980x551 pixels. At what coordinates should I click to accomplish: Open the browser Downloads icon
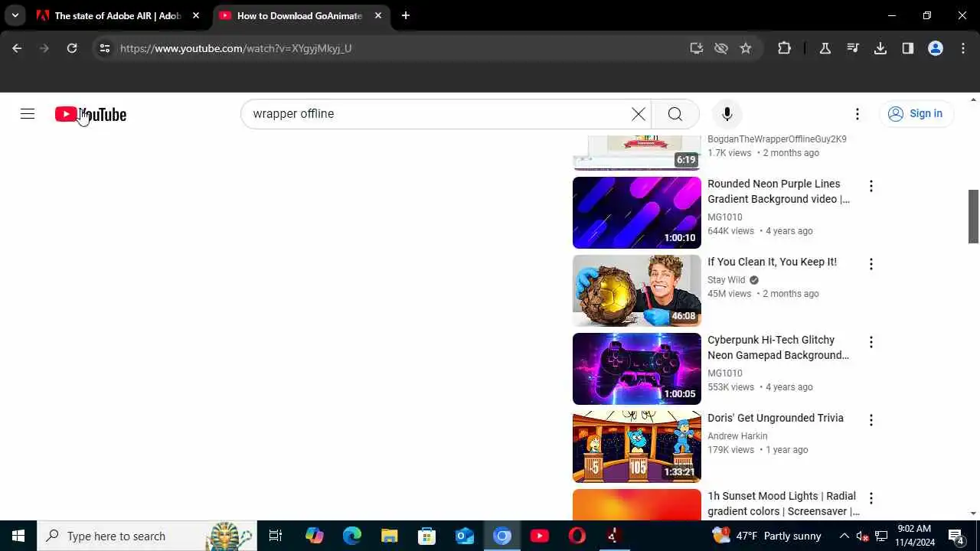(880, 48)
